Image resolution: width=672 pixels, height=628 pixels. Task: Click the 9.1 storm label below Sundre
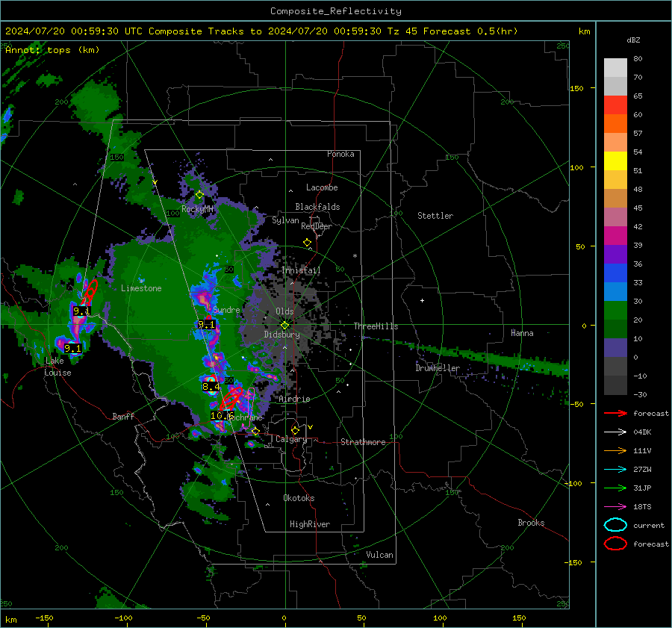207,325
